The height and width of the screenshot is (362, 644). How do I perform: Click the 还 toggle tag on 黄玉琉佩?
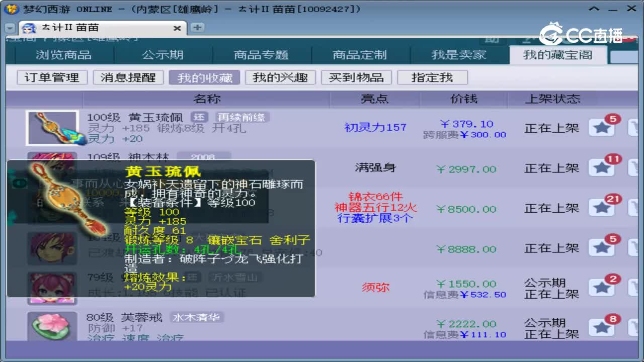tap(200, 116)
